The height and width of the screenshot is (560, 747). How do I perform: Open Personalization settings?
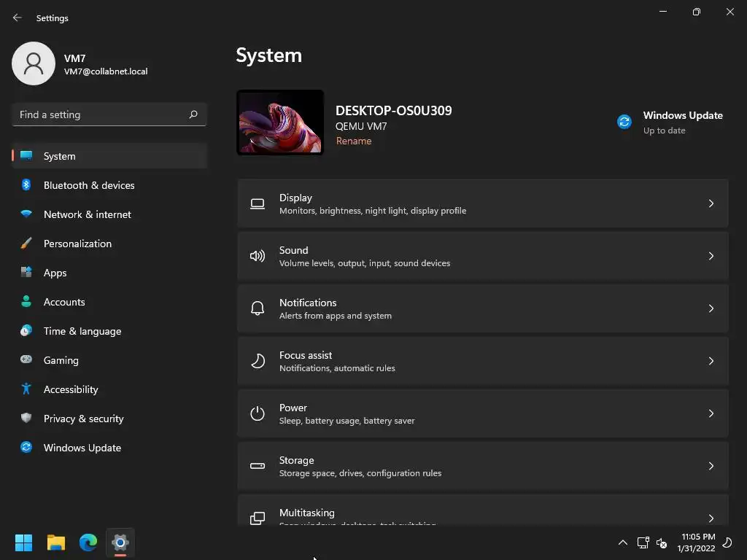(109, 244)
